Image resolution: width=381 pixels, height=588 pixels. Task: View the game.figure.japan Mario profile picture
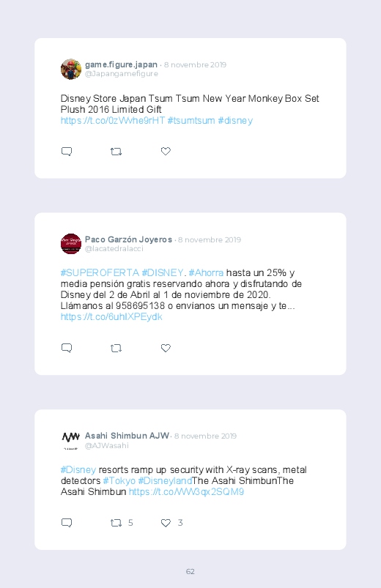pos(71,69)
